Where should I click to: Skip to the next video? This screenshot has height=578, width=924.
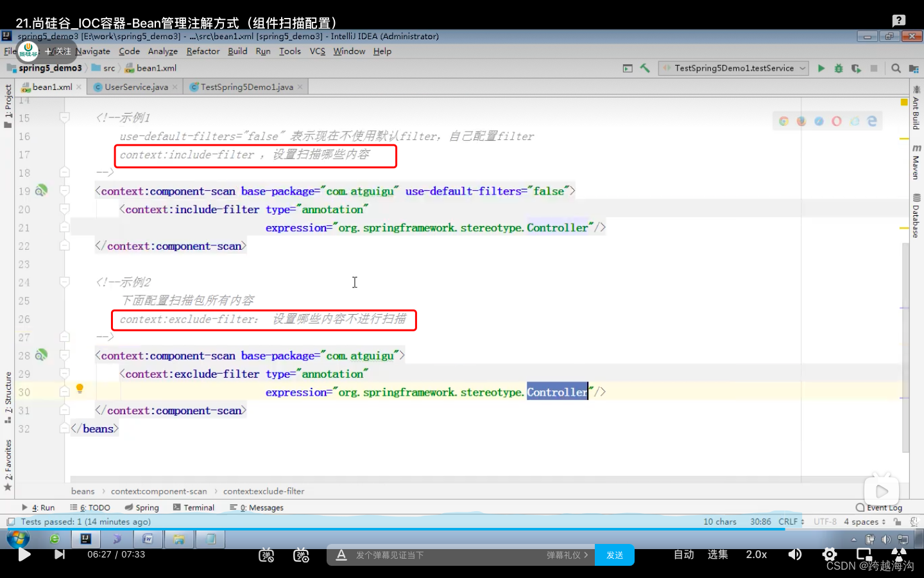(x=60, y=554)
